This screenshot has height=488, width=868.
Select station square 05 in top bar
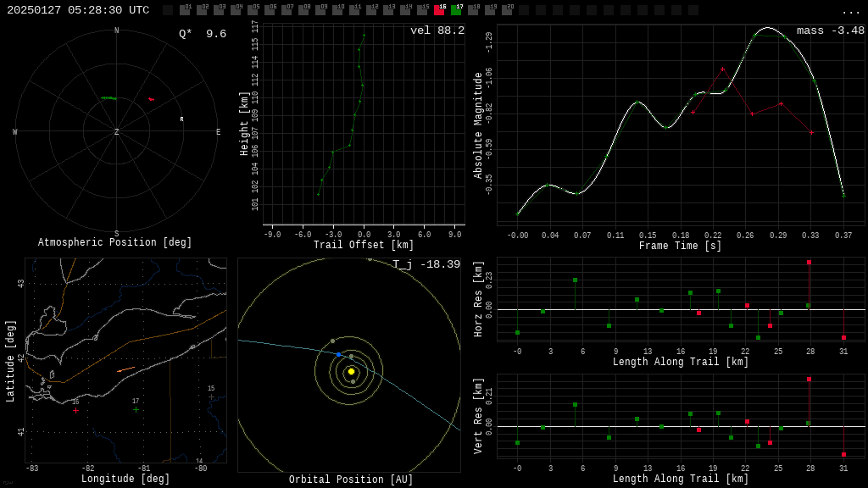253,10
